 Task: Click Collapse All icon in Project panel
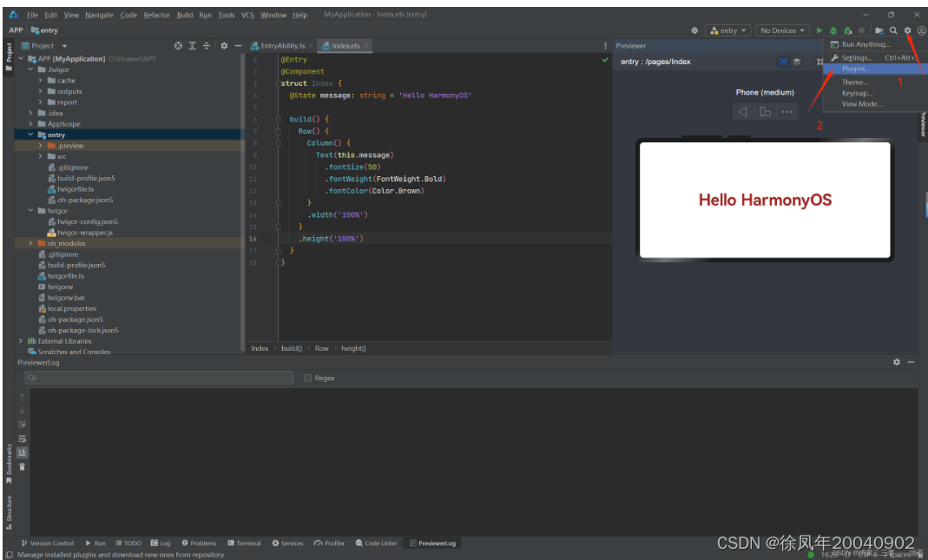coord(207,45)
